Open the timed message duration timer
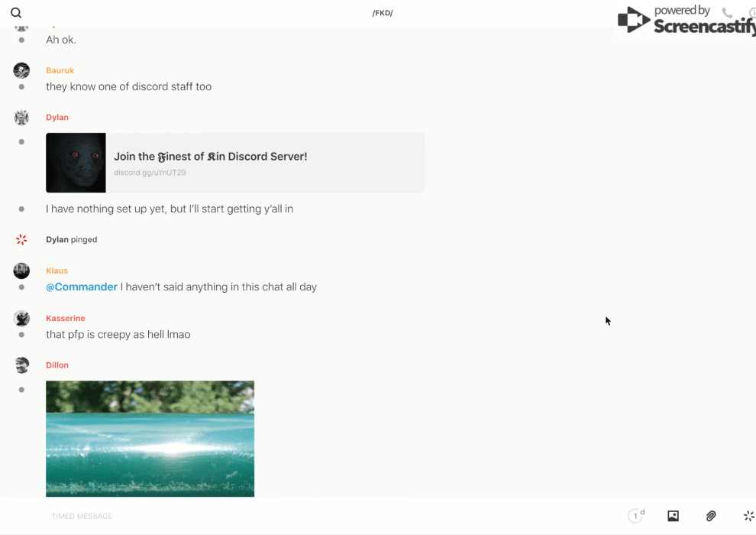Viewport: 756px width, 535px height. point(635,516)
